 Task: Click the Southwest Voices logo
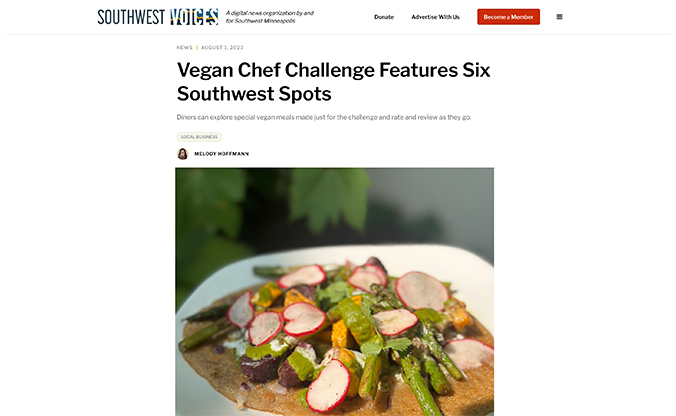[158, 17]
